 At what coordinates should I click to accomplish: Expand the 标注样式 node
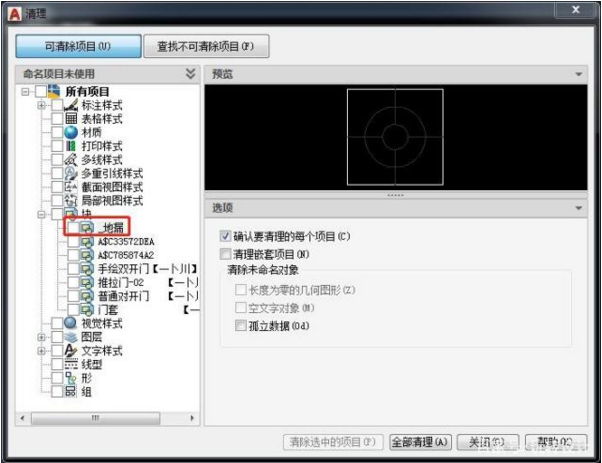(41, 105)
